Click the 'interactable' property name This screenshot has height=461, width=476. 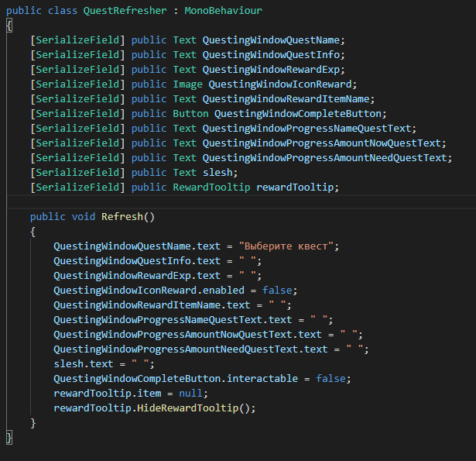click(262, 379)
